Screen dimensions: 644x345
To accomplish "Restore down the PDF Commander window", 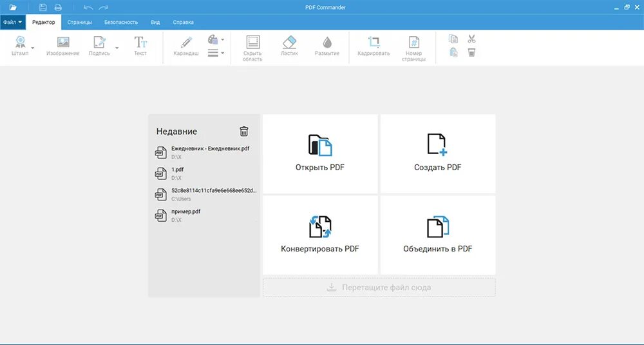I will [627, 7].
